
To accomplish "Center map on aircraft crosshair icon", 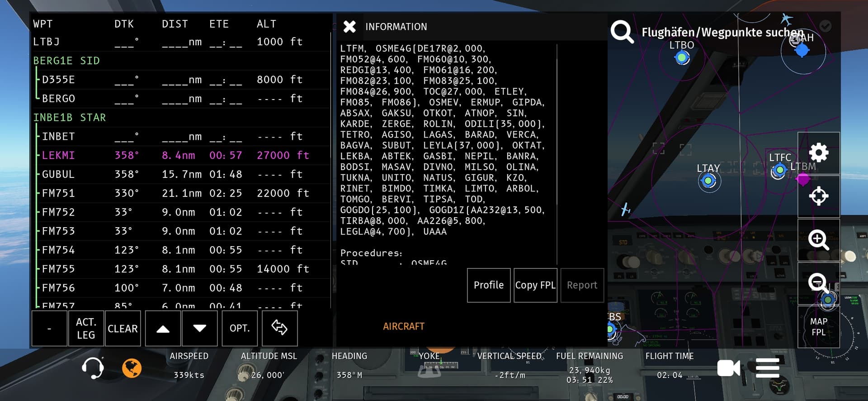I will (x=819, y=196).
